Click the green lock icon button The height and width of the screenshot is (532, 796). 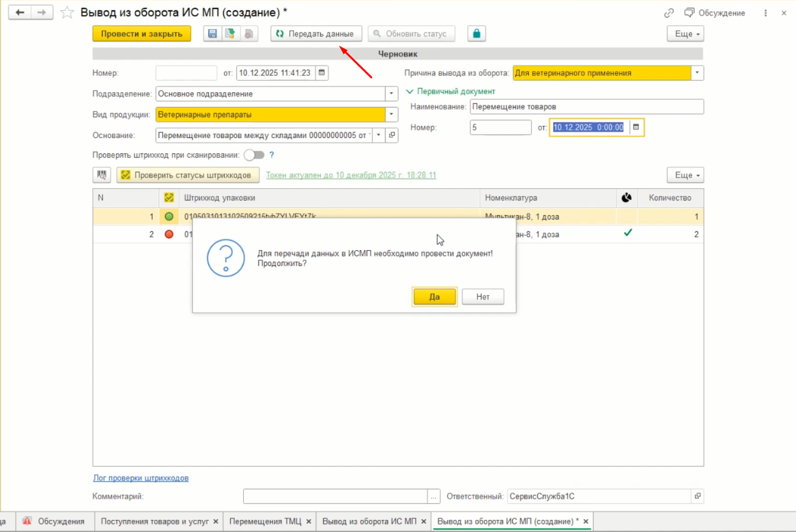(x=477, y=34)
